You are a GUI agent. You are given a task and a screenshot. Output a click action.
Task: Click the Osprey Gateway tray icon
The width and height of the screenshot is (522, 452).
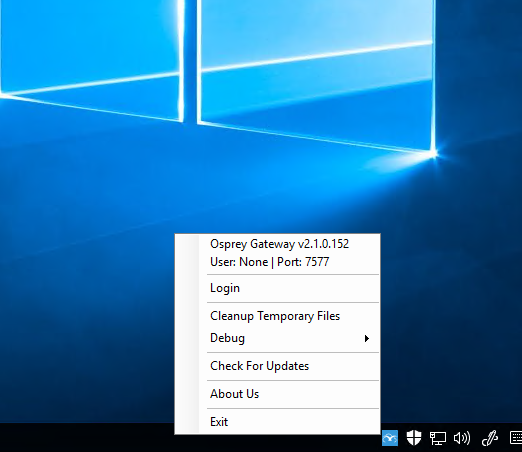[390, 438]
